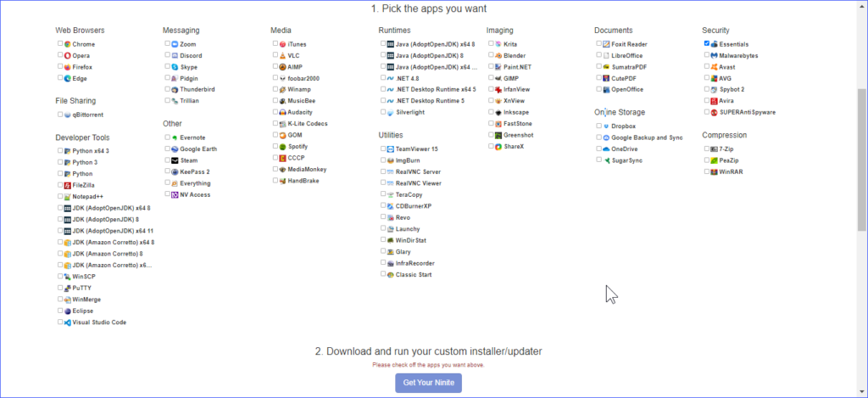Click the Malwarebytes icon
Viewport: 868px width, 398px height.
[714, 55]
